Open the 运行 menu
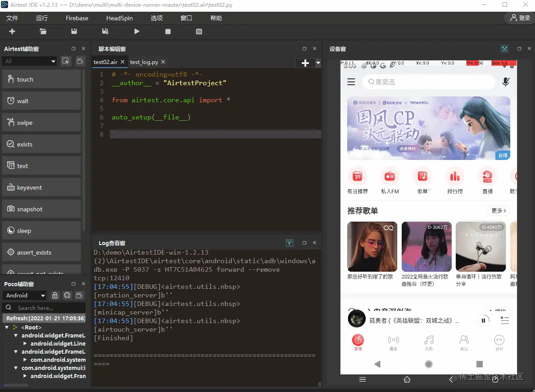The height and width of the screenshot is (392, 535). (41, 18)
